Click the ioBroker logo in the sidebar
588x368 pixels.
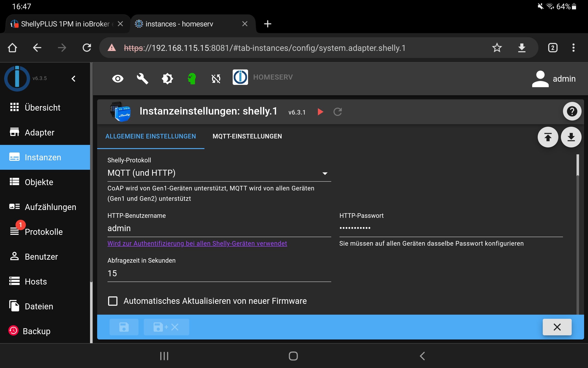pyautogui.click(x=17, y=78)
